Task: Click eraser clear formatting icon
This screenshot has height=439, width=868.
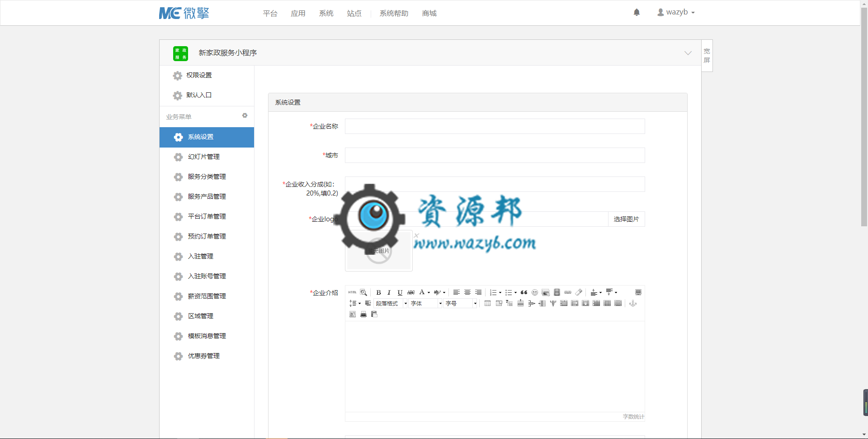Action: 579,292
